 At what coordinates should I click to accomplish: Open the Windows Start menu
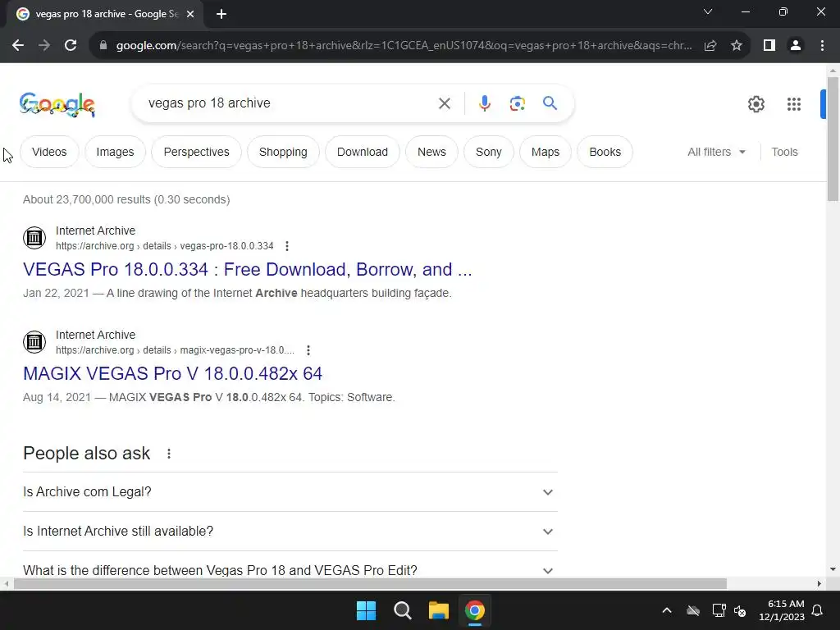367,610
